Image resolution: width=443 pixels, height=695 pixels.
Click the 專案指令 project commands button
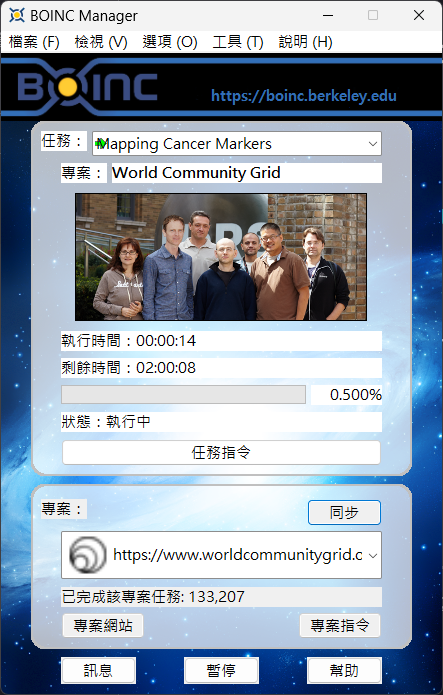(340, 625)
